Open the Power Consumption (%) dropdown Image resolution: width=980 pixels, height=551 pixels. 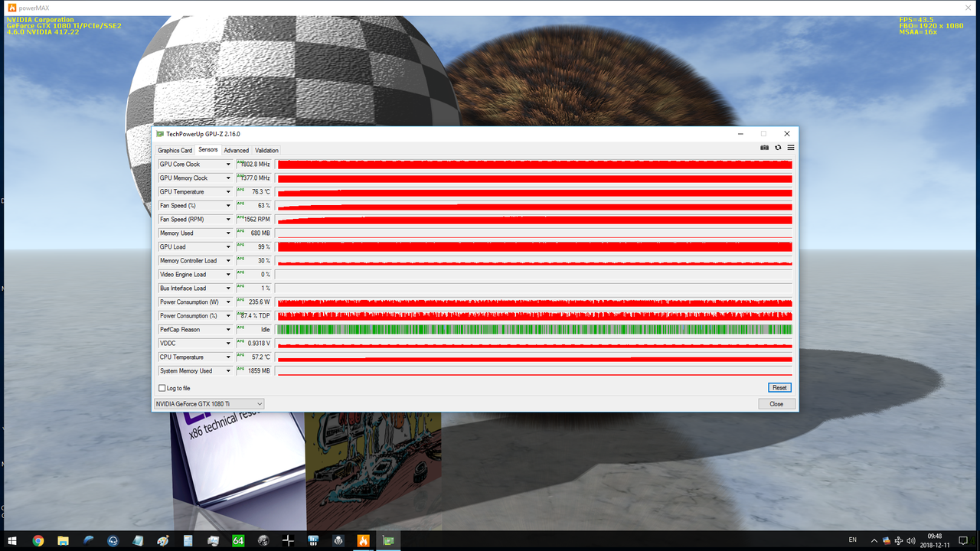(x=228, y=316)
